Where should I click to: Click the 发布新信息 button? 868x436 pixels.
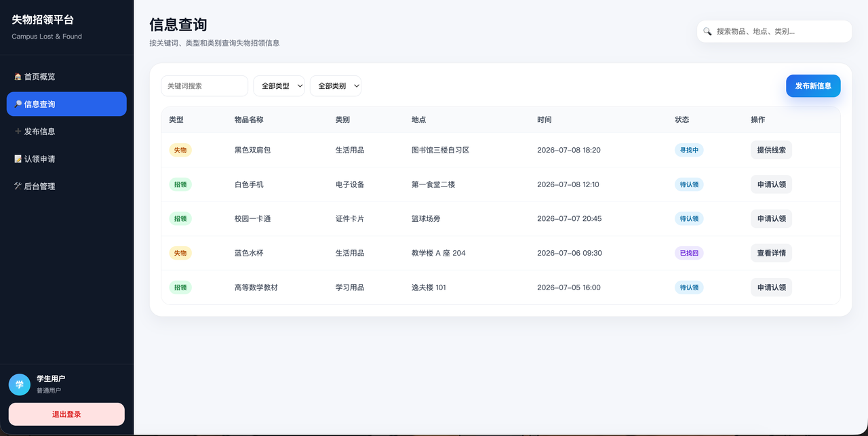coord(813,86)
